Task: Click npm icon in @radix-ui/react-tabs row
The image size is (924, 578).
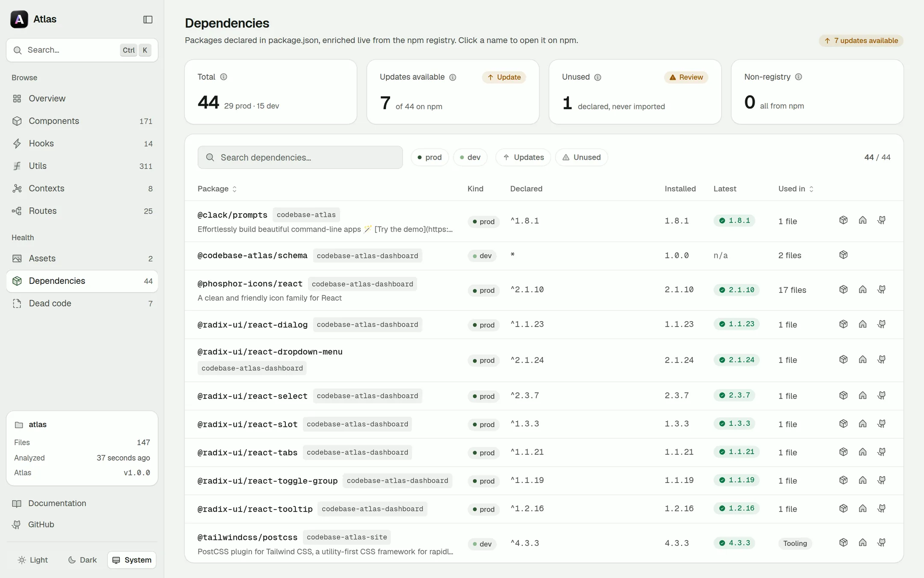Action: (x=843, y=452)
